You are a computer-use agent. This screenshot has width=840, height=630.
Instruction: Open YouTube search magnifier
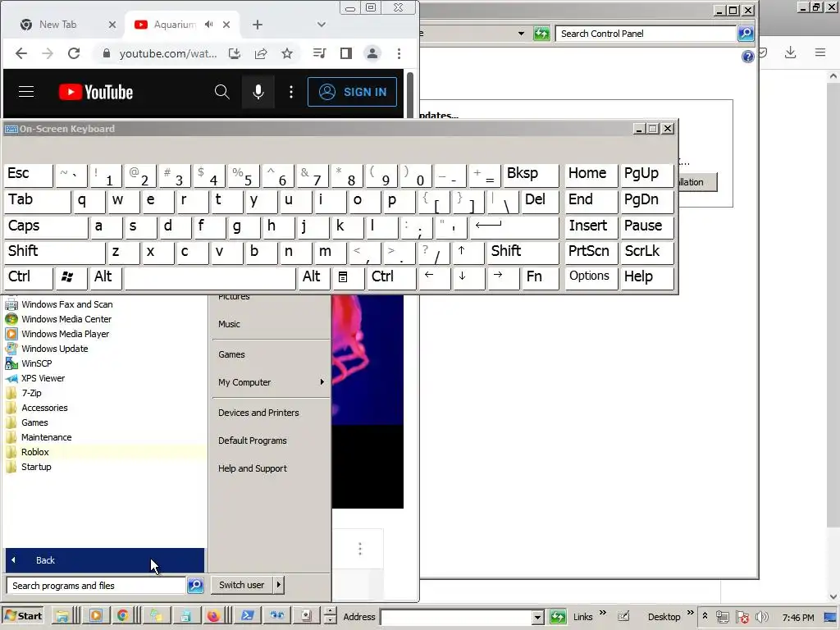pos(221,92)
